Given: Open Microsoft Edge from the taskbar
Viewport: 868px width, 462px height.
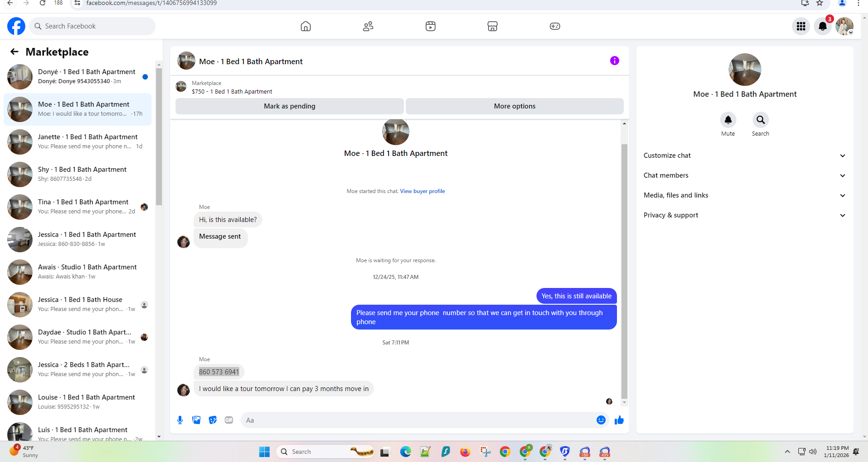Looking at the screenshot, I should pos(405,452).
